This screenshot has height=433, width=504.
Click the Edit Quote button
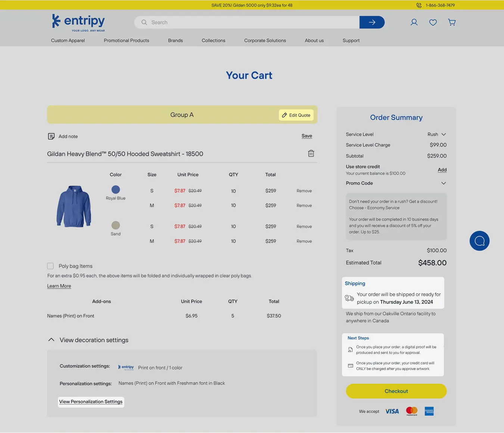[296, 115]
